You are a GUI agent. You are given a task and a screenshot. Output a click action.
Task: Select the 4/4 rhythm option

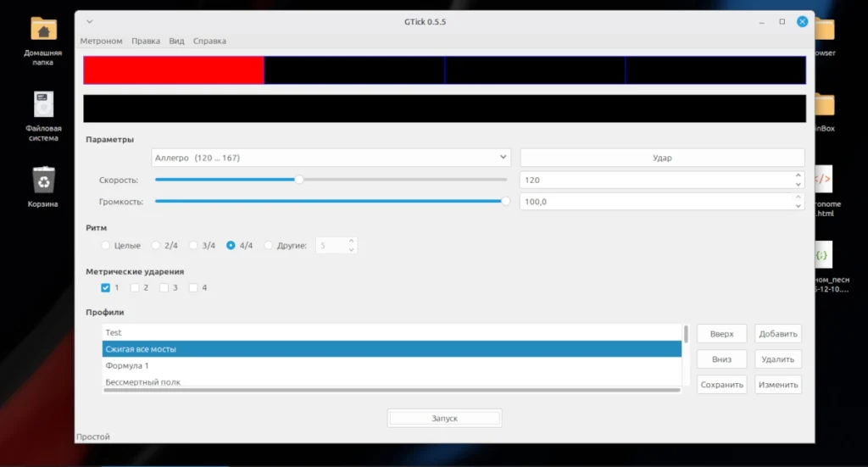[231, 245]
